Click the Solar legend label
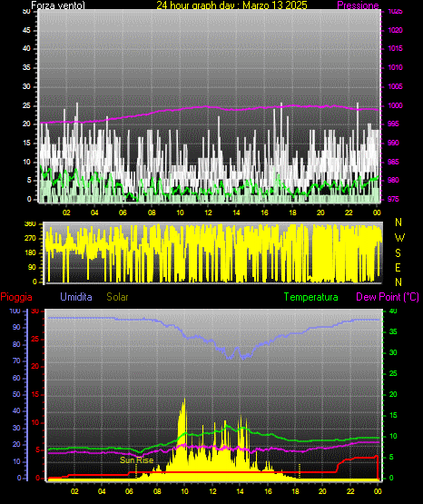The height and width of the screenshot is (504, 423). point(117,297)
